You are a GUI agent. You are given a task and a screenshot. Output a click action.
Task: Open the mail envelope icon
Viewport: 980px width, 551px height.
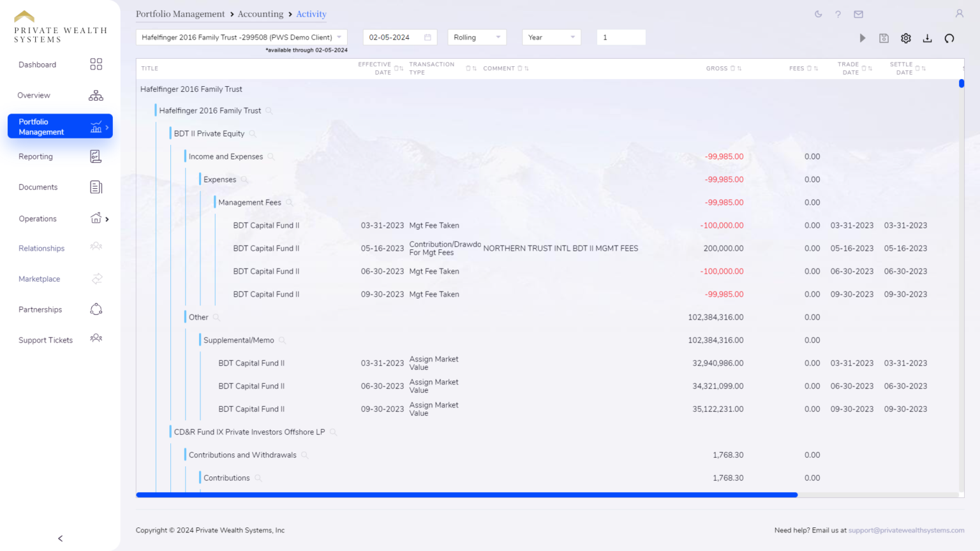(858, 14)
